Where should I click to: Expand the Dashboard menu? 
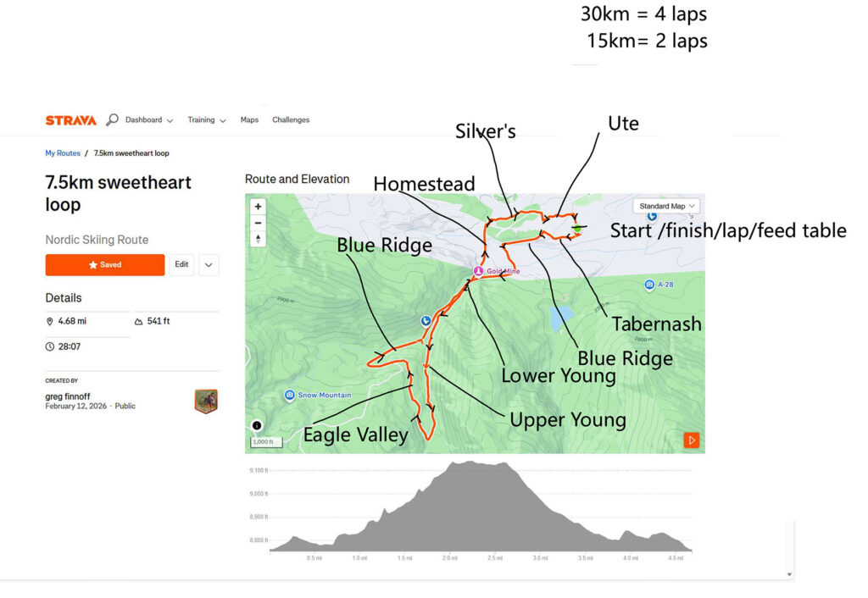(149, 120)
